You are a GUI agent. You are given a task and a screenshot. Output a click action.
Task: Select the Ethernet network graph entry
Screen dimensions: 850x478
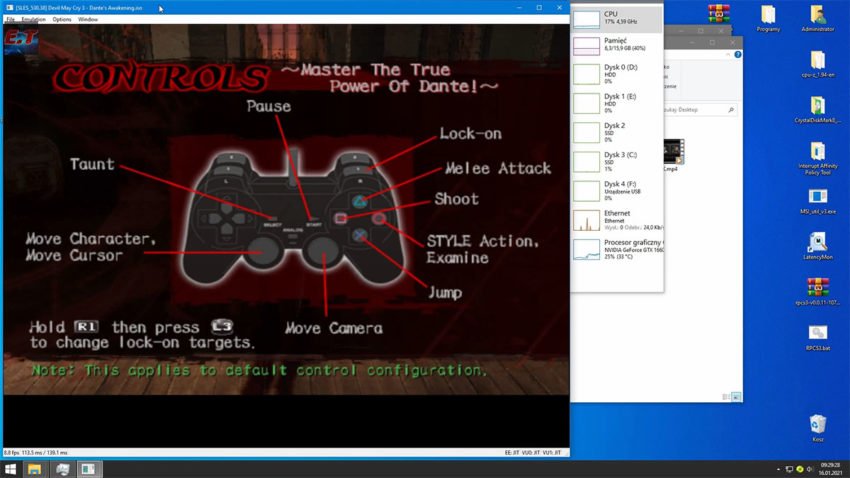click(616, 220)
